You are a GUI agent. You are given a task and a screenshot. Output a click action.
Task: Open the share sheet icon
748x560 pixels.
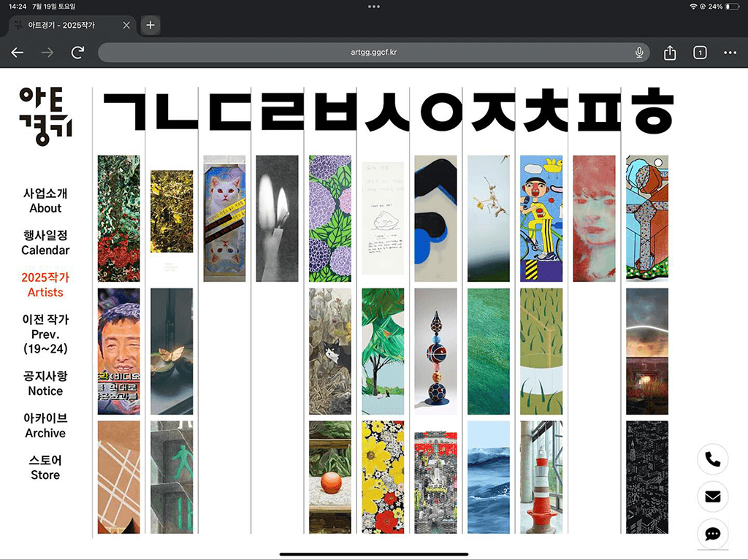670,53
